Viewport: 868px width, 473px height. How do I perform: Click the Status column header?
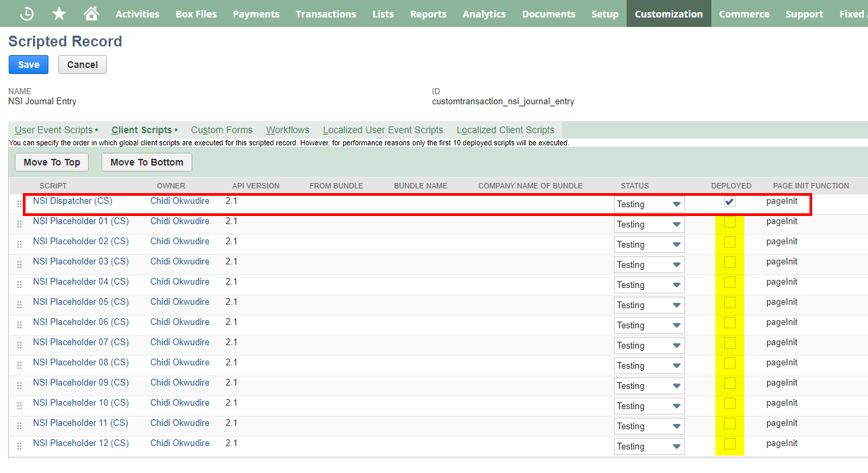point(635,186)
